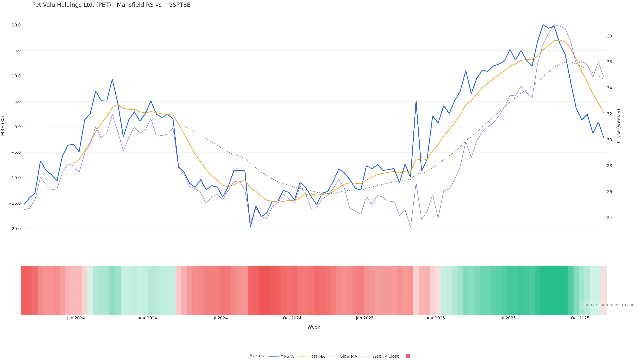The width and height of the screenshot is (644, 362).
Task: Click the Pet Valu Holdings chart title
Action: [111, 5]
